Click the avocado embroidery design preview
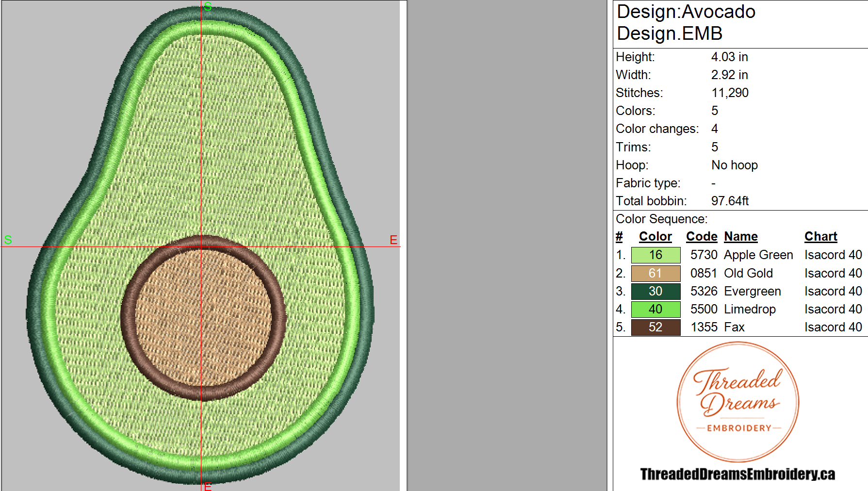The width and height of the screenshot is (868, 491). click(201, 245)
